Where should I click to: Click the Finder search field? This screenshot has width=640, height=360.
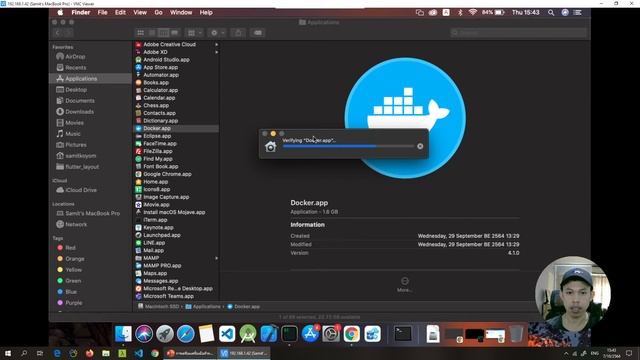[518, 33]
